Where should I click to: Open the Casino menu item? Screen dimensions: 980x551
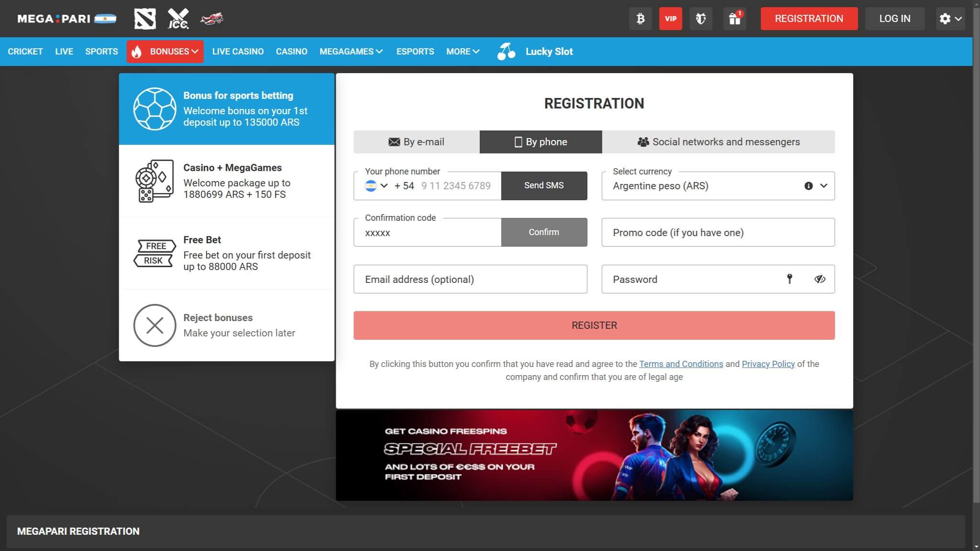pyautogui.click(x=291, y=52)
